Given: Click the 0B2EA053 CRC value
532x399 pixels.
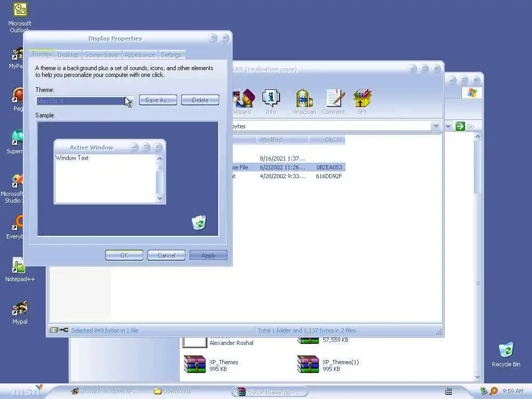Looking at the screenshot, I should [329, 167].
